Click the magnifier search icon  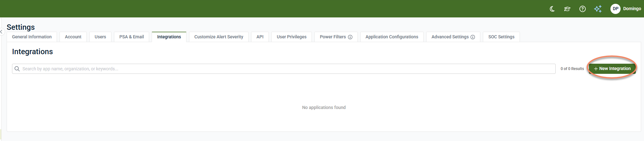(17, 69)
